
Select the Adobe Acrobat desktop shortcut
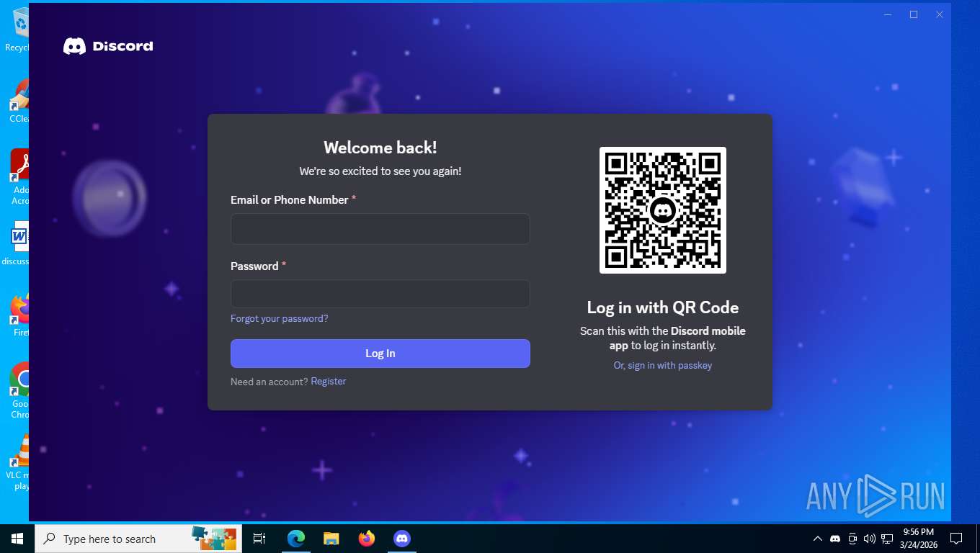point(17,177)
